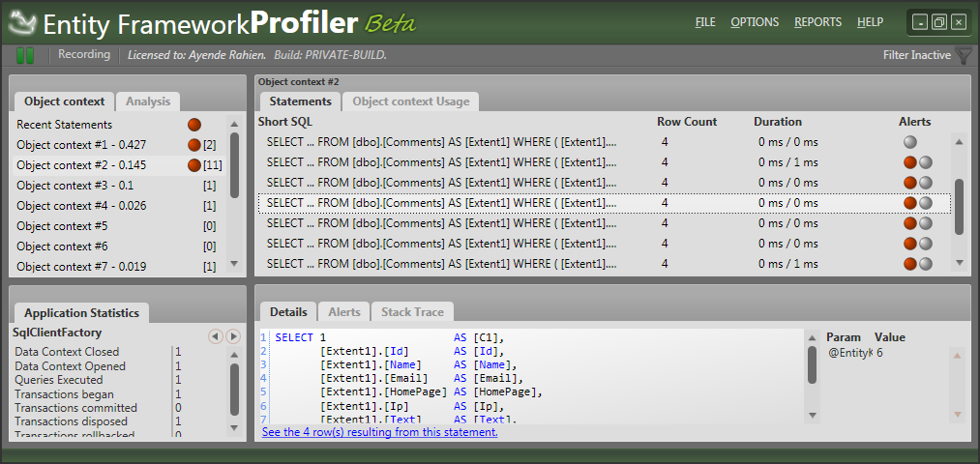Click the Row Count column header
The image size is (980, 464).
coord(687,122)
